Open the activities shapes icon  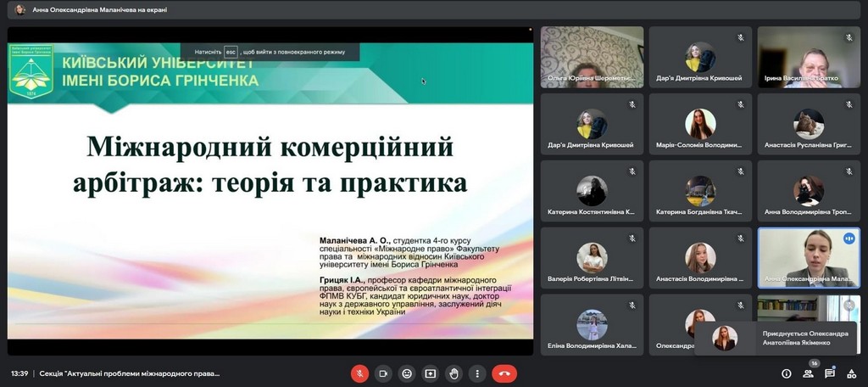(852, 373)
